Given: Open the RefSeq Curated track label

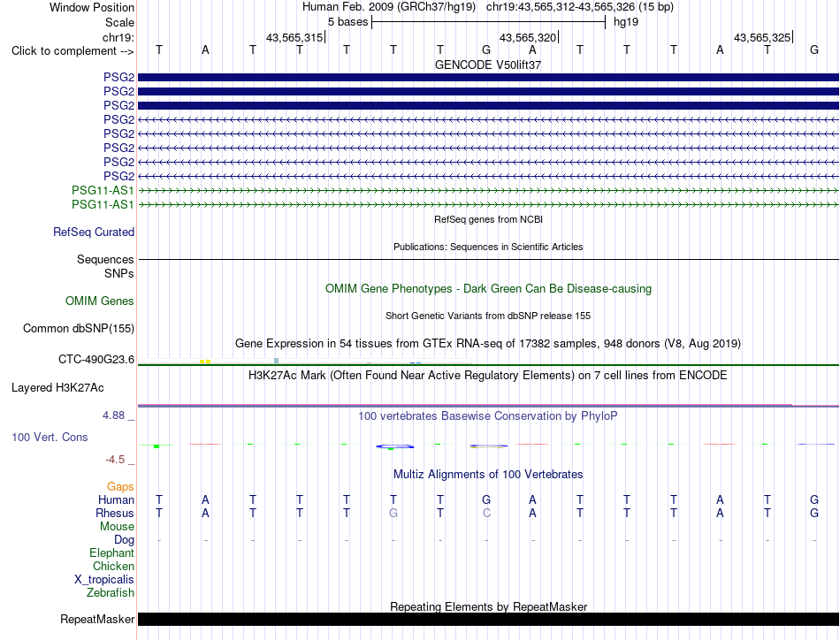Looking at the screenshot, I should [x=94, y=232].
